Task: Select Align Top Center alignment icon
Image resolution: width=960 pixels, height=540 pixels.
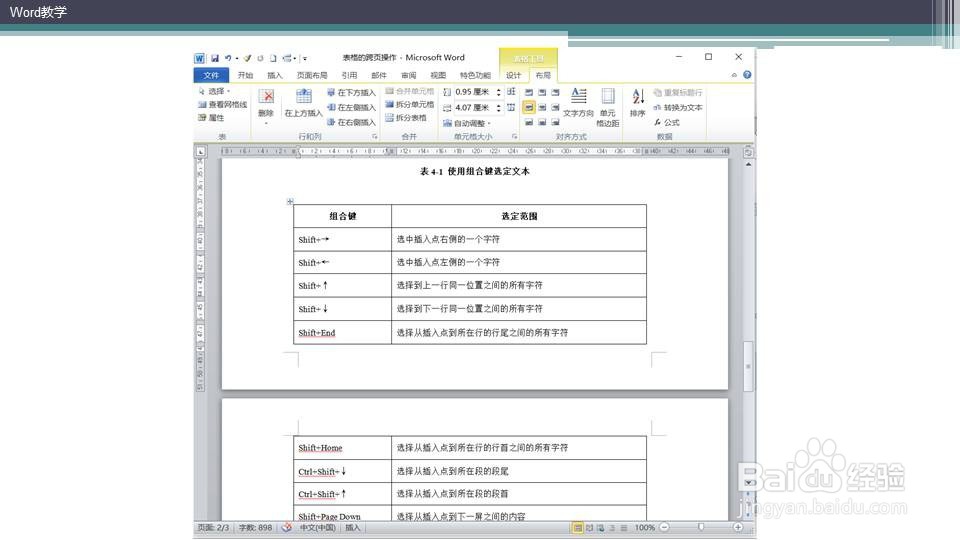Action: (542, 92)
